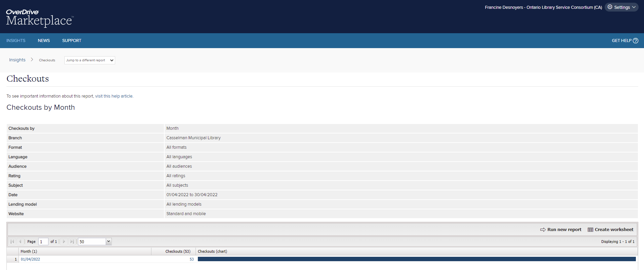The height and width of the screenshot is (270, 644).
Task: Click the Insights breadcrumb link
Action: 17,60
